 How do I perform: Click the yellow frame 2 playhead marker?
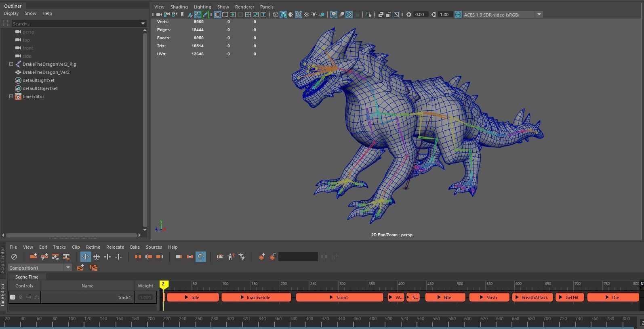(x=164, y=284)
